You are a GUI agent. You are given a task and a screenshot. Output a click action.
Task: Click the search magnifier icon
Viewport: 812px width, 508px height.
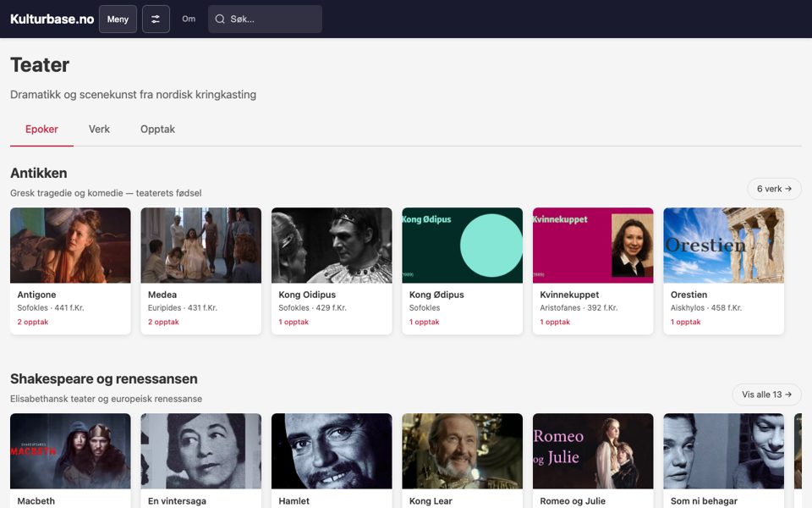point(220,19)
